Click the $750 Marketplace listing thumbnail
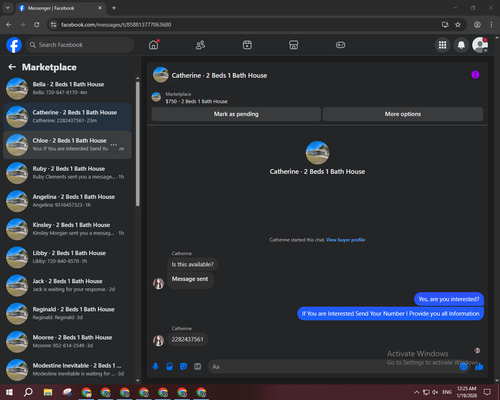500x400 pixels. pos(156,97)
